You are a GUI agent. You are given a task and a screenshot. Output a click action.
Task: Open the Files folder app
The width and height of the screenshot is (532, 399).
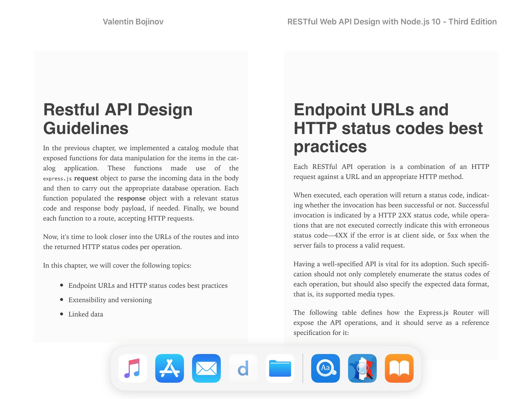(280, 368)
